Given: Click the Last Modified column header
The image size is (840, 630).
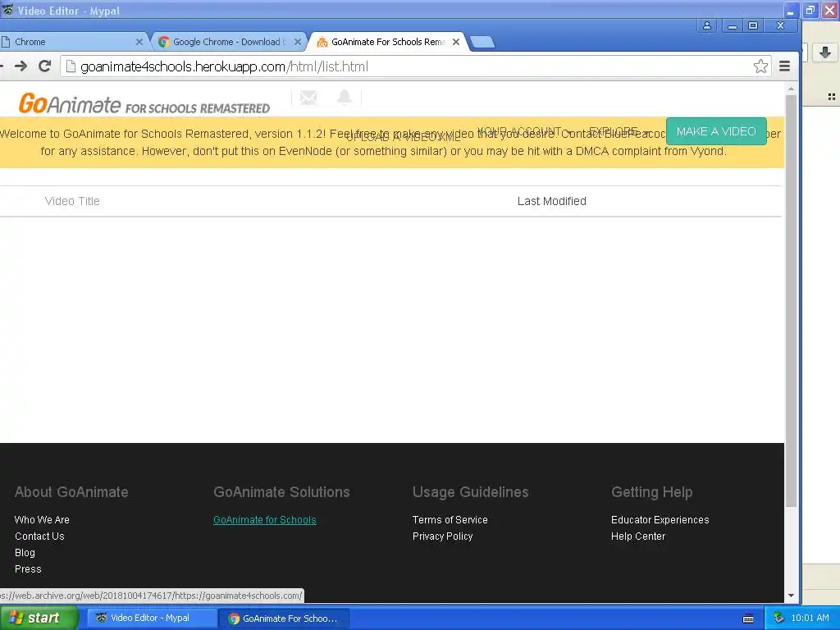Looking at the screenshot, I should tap(552, 201).
